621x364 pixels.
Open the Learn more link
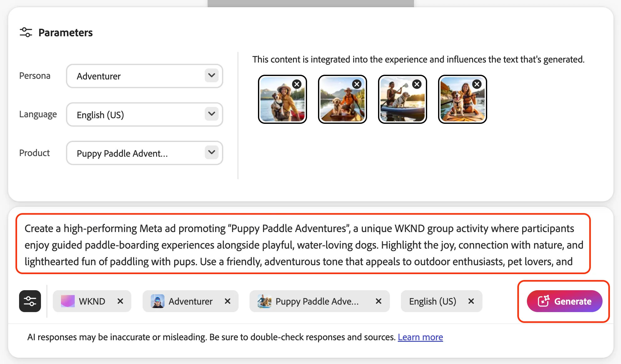[x=420, y=337]
